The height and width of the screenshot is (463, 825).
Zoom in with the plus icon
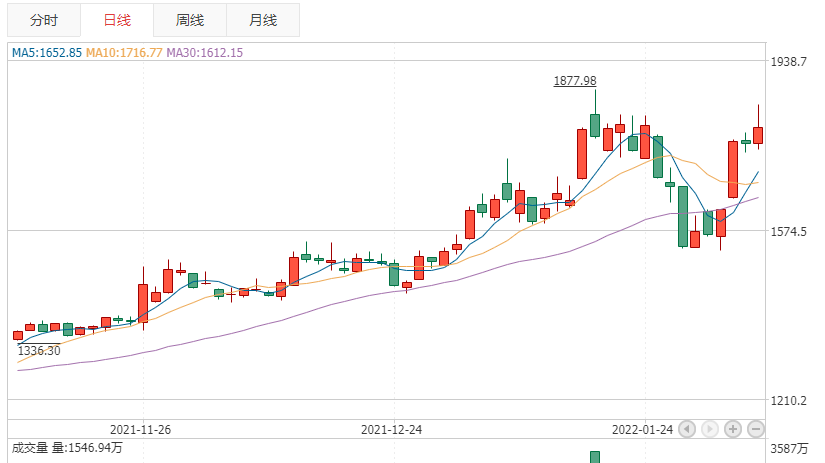coord(732,429)
